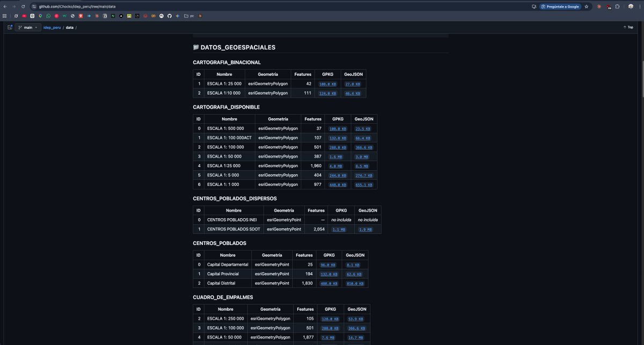
Task: Open the Capital Departamental GPKG, 96.0 KB
Action: [x=328, y=265]
